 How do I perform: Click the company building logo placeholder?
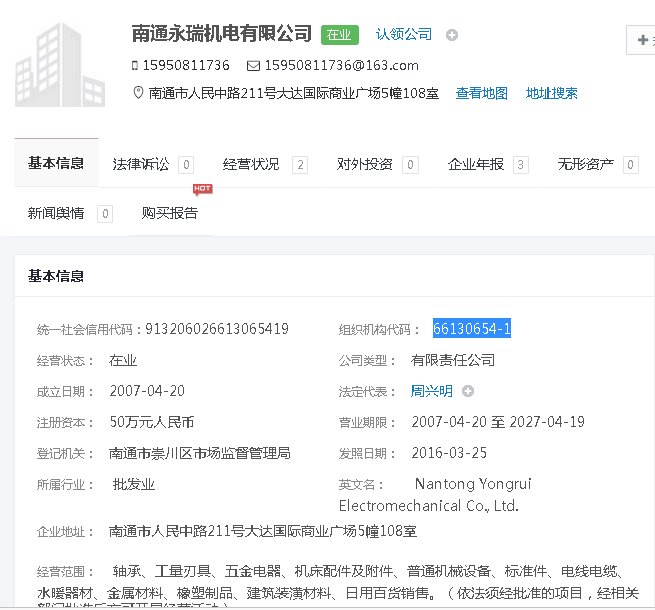tap(60, 65)
